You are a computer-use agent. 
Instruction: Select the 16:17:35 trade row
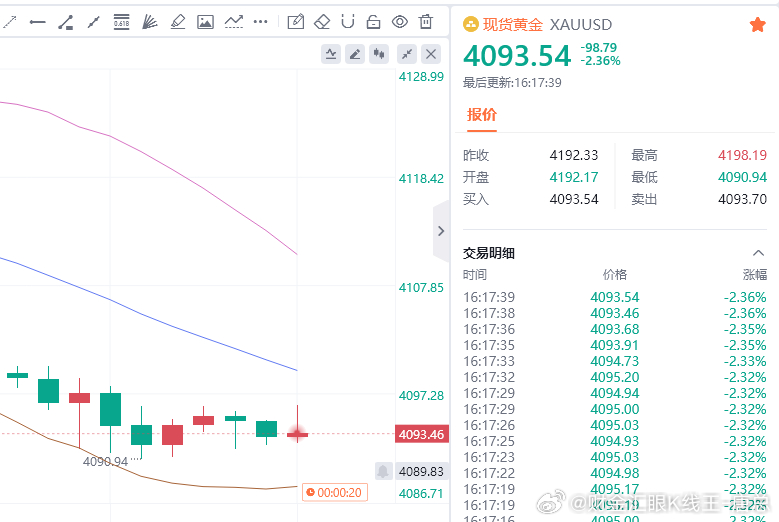tap(615, 345)
